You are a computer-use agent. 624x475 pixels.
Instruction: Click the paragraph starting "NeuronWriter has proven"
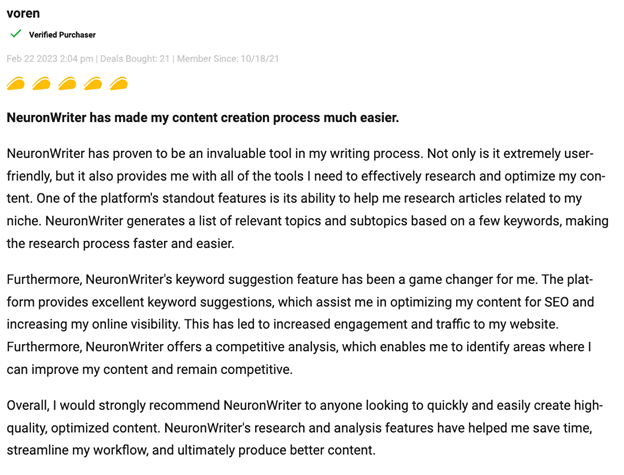(300, 199)
